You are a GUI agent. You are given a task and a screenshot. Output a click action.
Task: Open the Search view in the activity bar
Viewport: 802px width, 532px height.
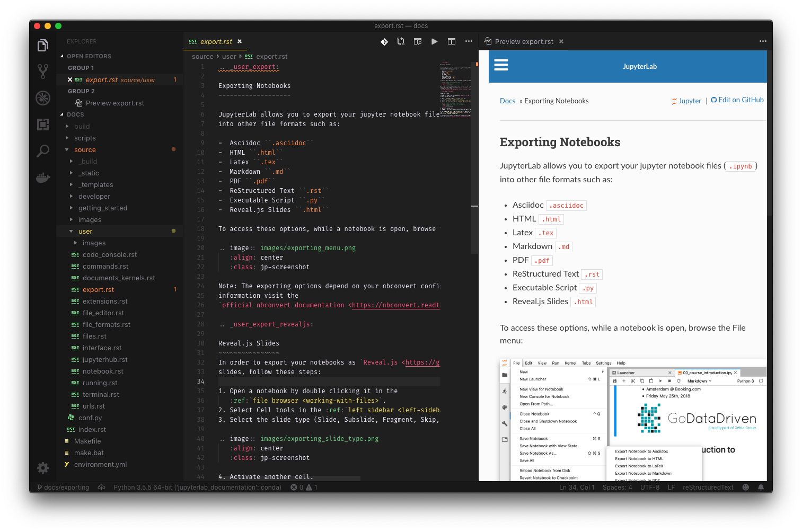[x=43, y=151]
